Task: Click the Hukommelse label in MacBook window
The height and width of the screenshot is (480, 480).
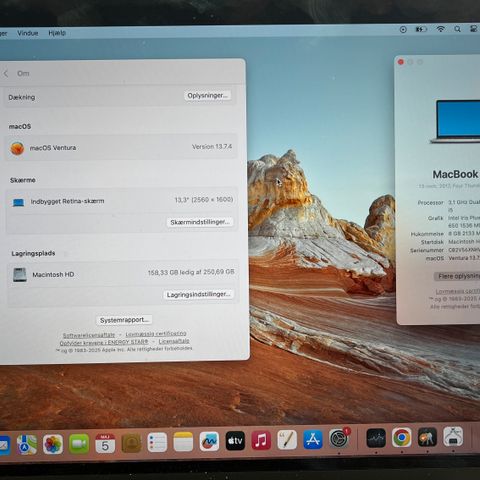Action: 427,234
